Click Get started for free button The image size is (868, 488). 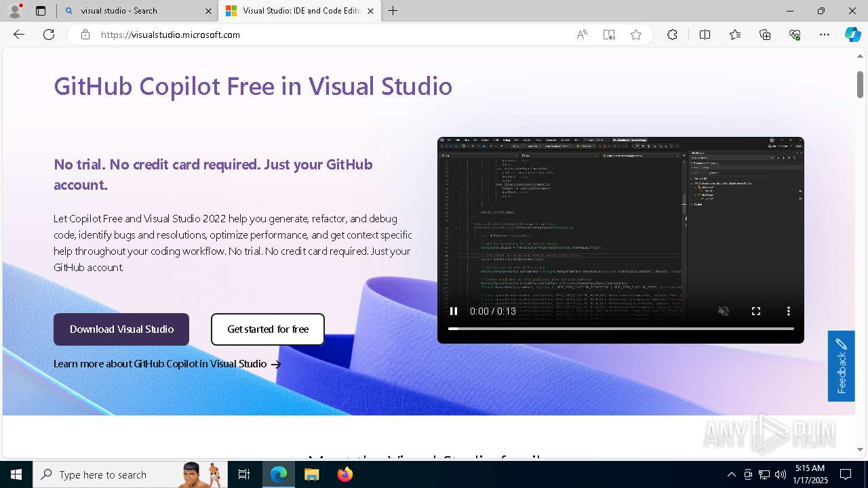268,329
